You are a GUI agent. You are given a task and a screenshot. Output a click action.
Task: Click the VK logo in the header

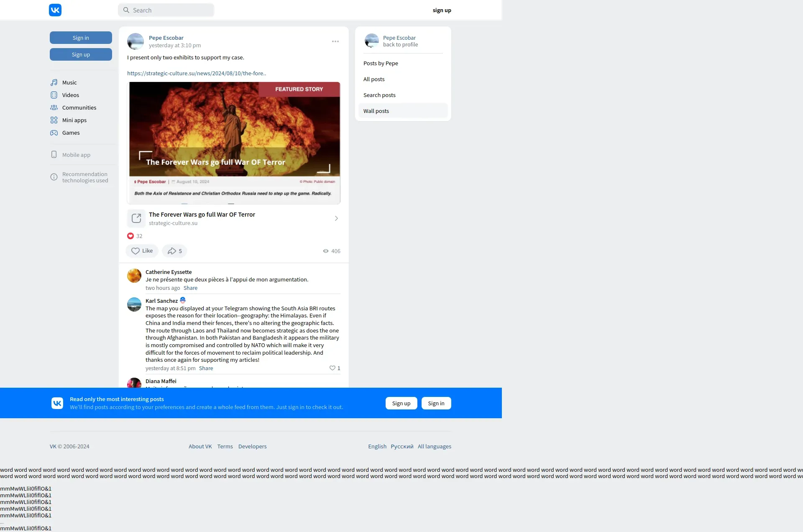point(55,10)
